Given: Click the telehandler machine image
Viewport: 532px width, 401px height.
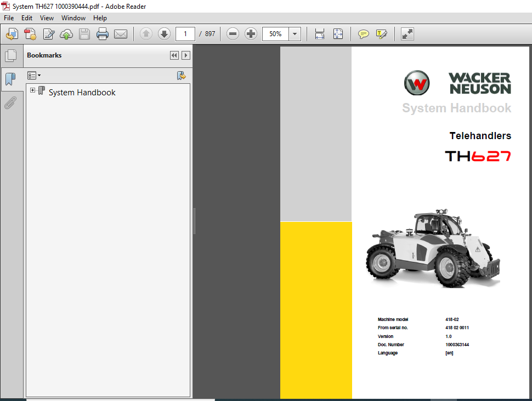Looking at the screenshot, I should 433,249.
